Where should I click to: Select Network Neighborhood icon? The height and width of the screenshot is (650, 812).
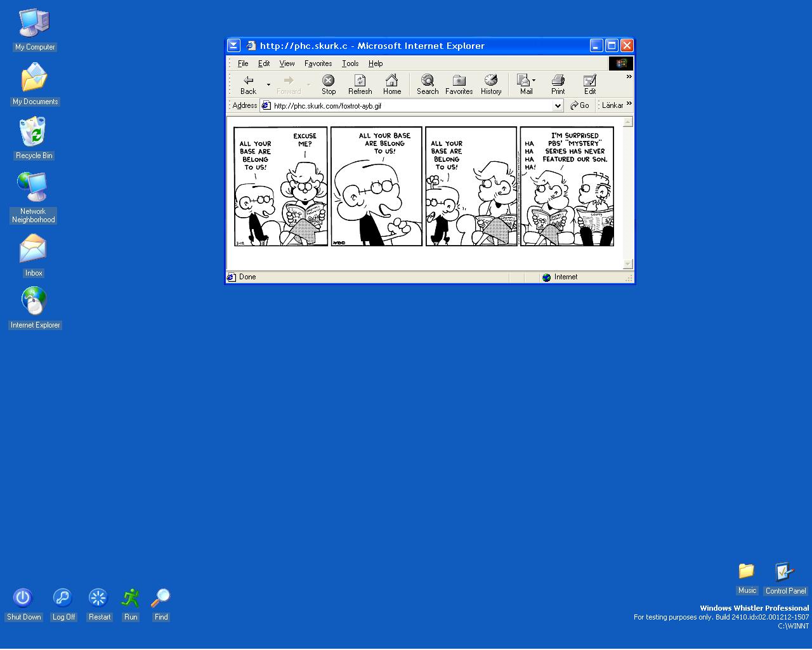click(34, 197)
